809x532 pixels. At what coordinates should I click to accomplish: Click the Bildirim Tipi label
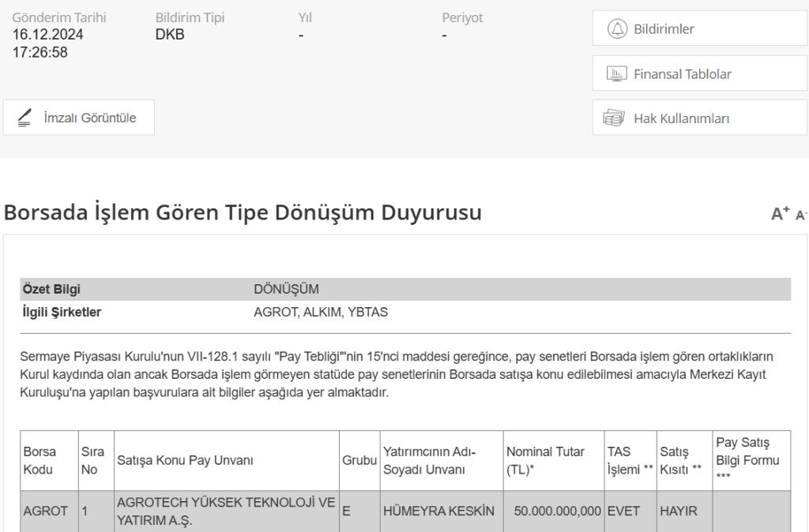[x=190, y=17]
